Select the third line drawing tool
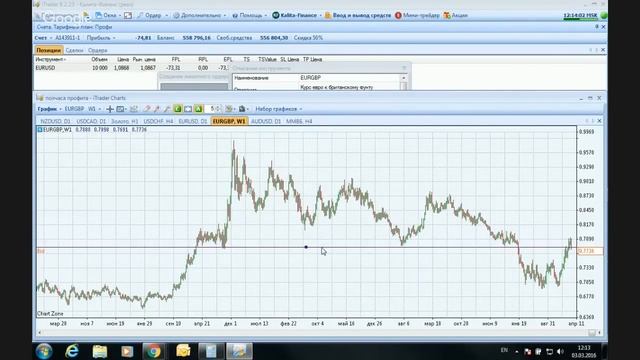 (x=167, y=109)
